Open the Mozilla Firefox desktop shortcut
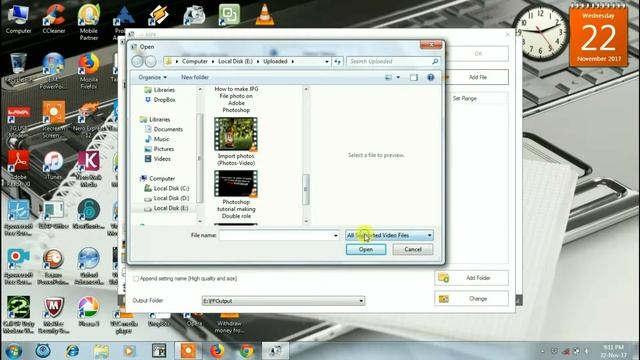The image size is (640, 360). pyautogui.click(x=89, y=71)
